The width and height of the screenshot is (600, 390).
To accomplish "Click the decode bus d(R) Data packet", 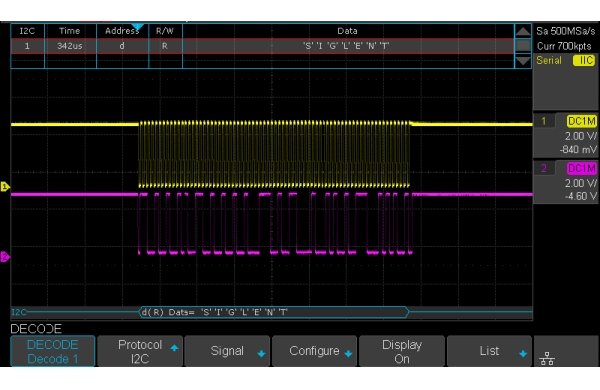I will (x=274, y=312).
